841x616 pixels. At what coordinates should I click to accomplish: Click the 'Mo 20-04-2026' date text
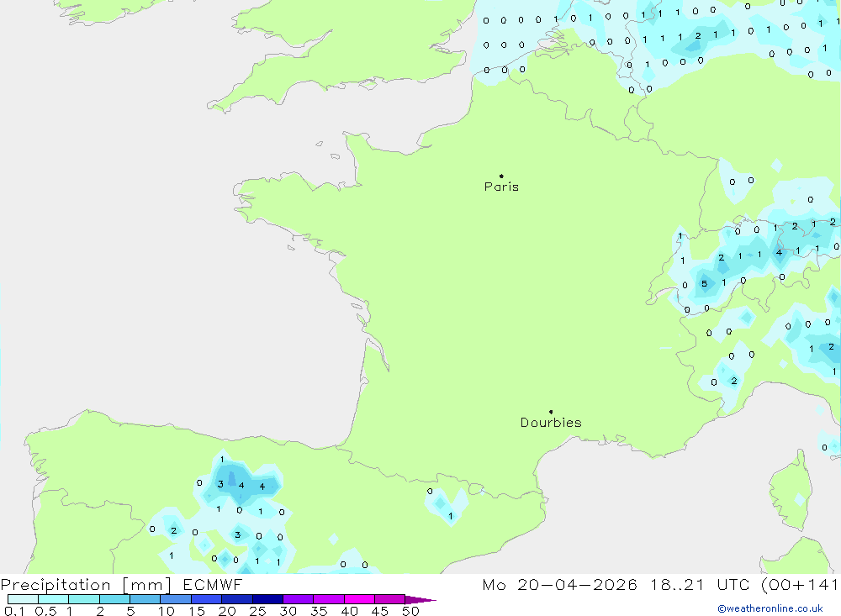(559, 585)
